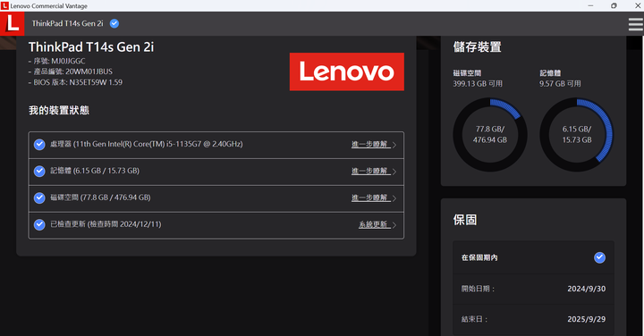Click the processor i5-1135G7 row text

146,144
